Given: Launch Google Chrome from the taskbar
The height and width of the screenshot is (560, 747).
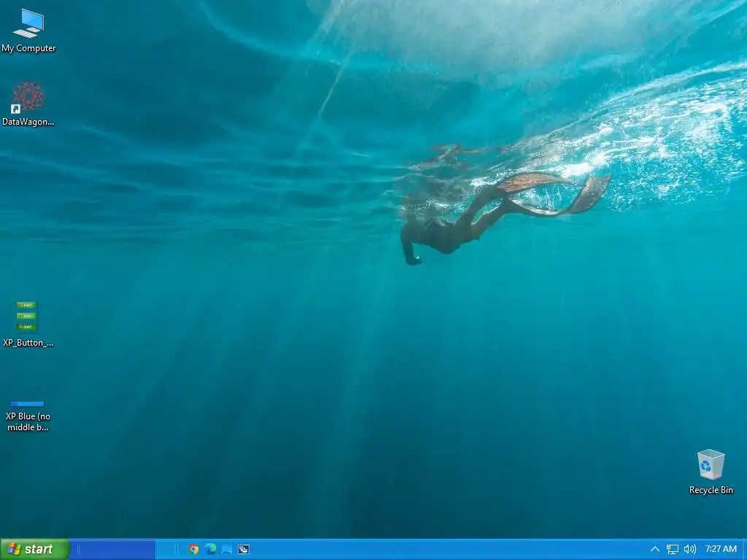Looking at the screenshot, I should coord(193,549).
